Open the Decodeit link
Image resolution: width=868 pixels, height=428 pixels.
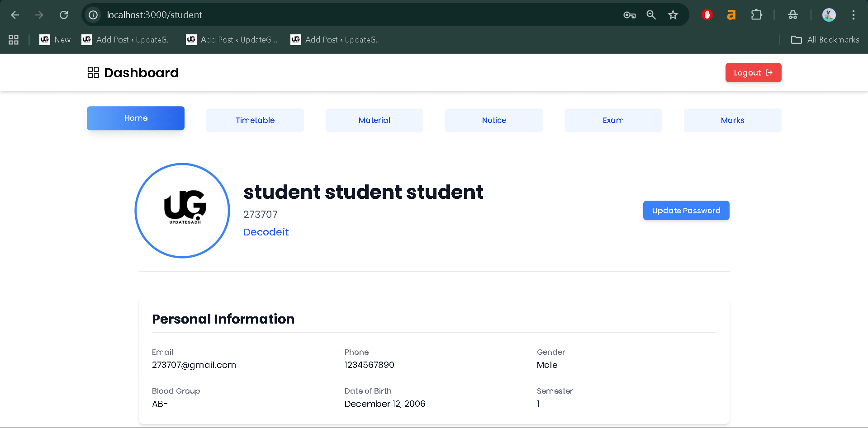click(266, 232)
